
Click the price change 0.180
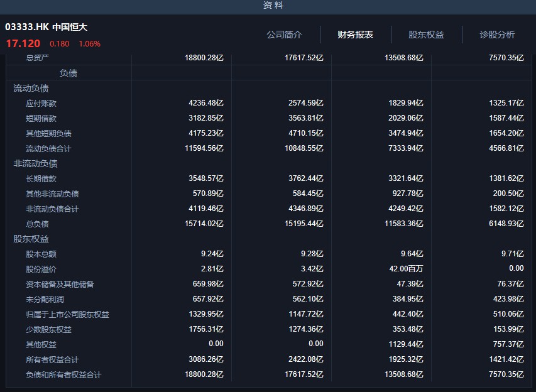(60, 44)
